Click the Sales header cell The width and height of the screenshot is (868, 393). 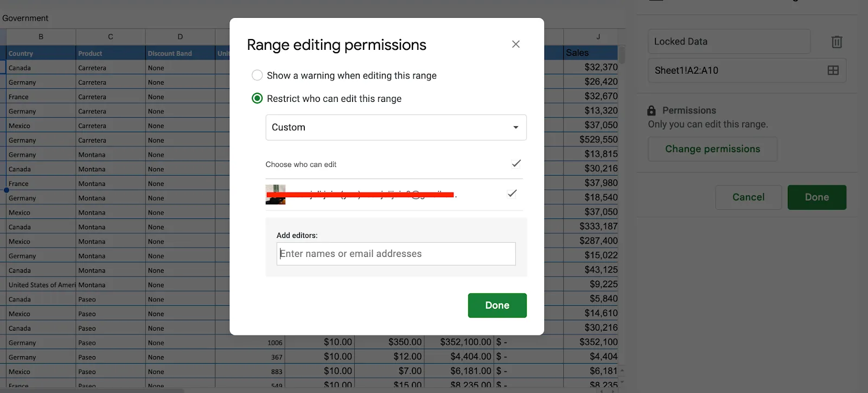tap(591, 53)
